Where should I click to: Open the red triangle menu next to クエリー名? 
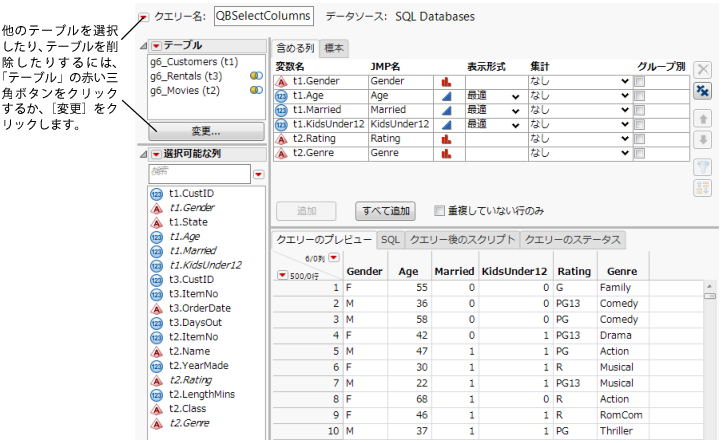pyautogui.click(x=144, y=17)
